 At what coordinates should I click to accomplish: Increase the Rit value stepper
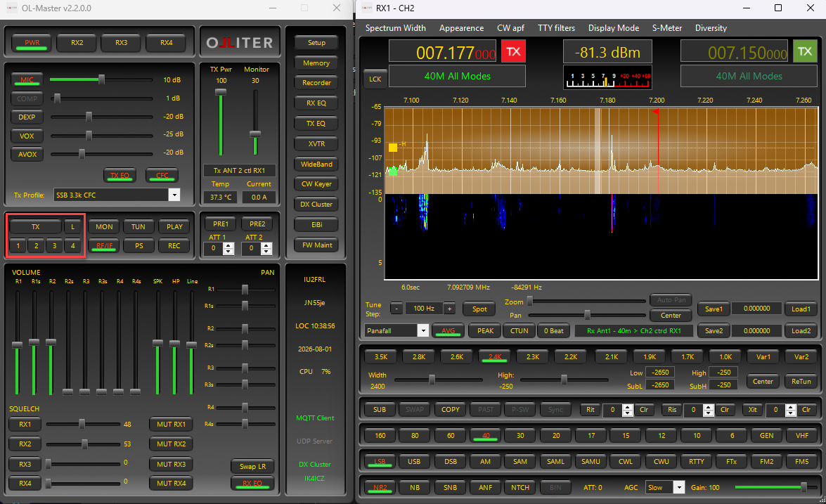click(627, 407)
